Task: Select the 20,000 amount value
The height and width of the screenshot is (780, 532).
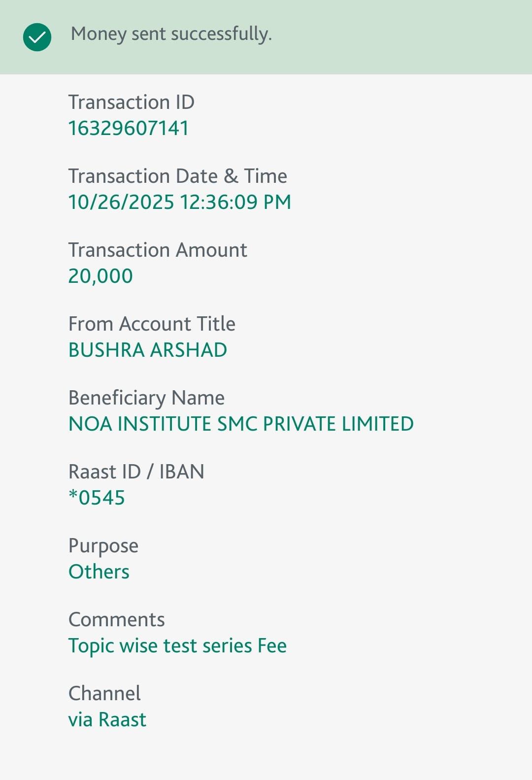Action: (100, 276)
